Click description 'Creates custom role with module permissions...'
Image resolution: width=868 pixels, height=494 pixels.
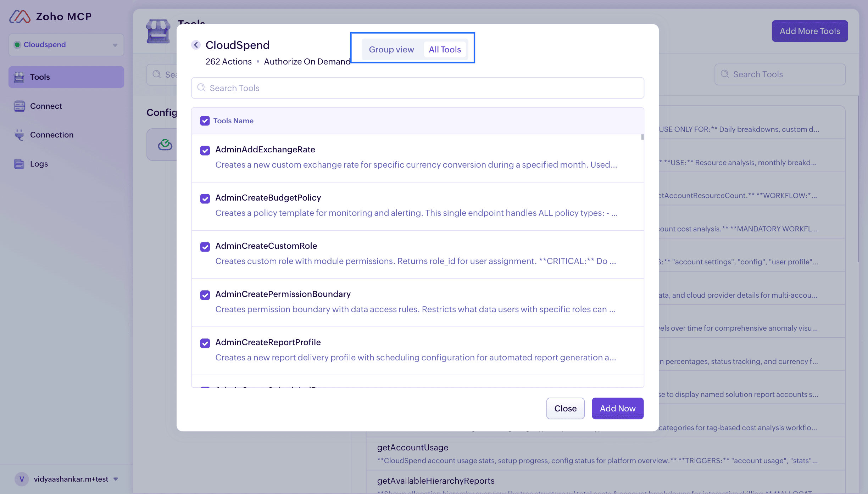click(x=416, y=261)
